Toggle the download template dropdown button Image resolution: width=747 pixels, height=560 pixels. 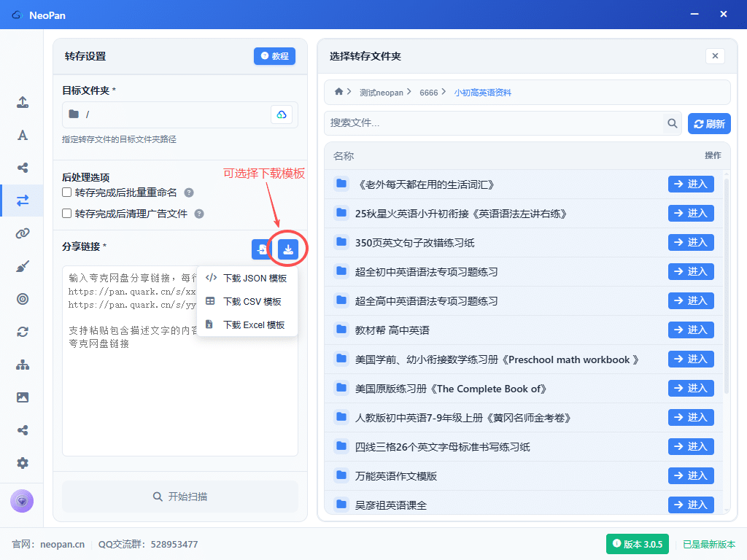(288, 249)
